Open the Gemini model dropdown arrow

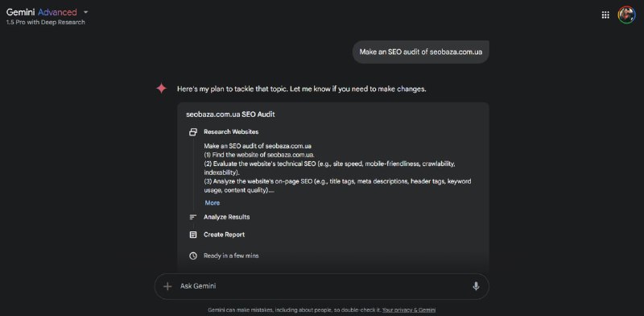pyautogui.click(x=85, y=12)
